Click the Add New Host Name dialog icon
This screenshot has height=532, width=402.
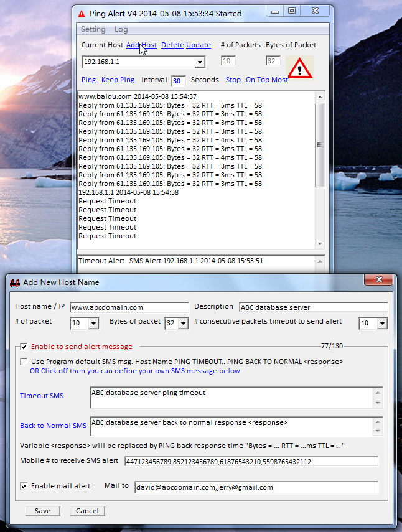click(15, 282)
